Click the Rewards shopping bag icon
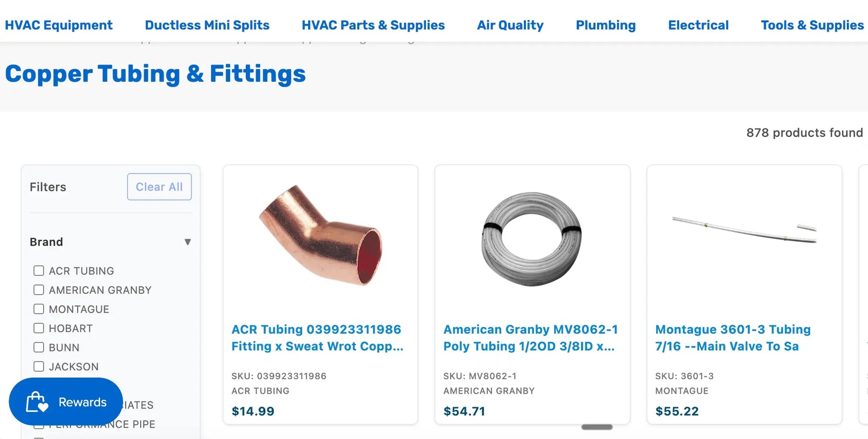The height and width of the screenshot is (439, 868). pos(37,402)
